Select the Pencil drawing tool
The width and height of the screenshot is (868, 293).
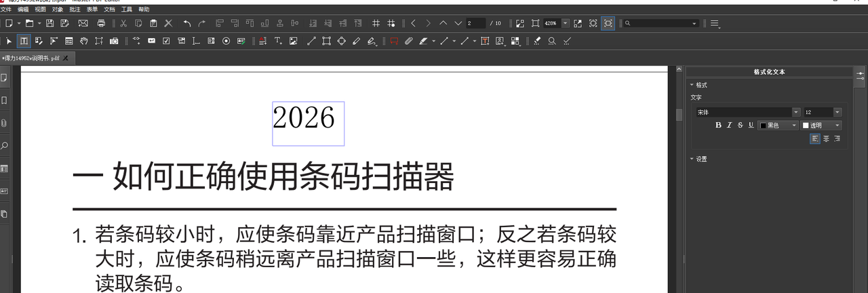357,41
